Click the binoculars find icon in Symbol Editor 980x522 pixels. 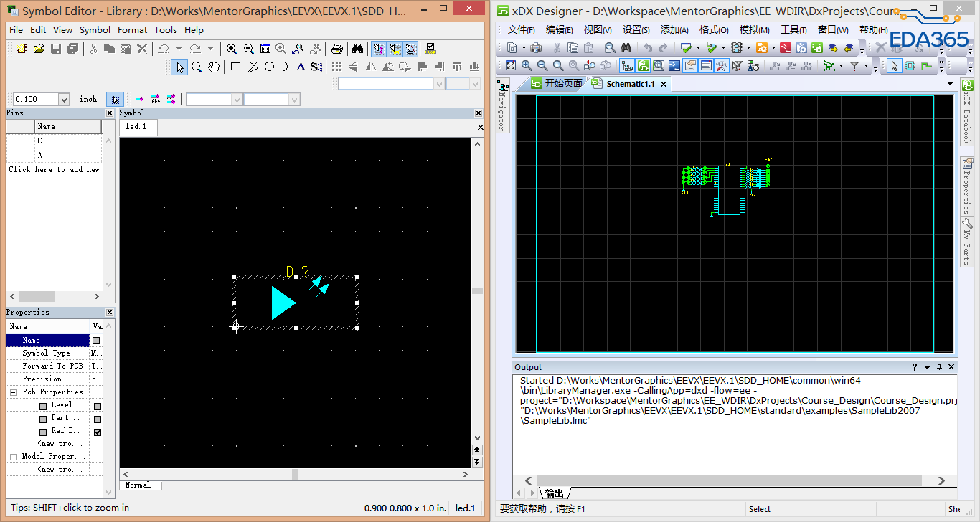(x=357, y=49)
